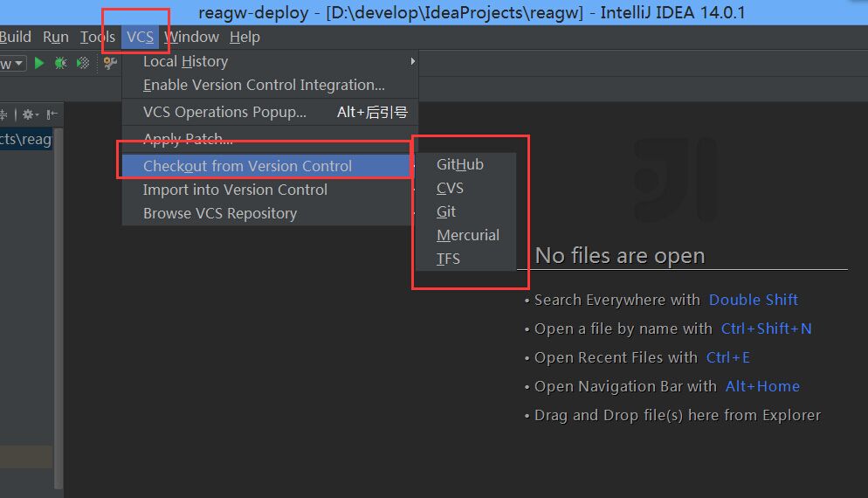Image resolution: width=868 pixels, height=498 pixels.
Task: Select Import into Version Control
Action: coord(235,190)
